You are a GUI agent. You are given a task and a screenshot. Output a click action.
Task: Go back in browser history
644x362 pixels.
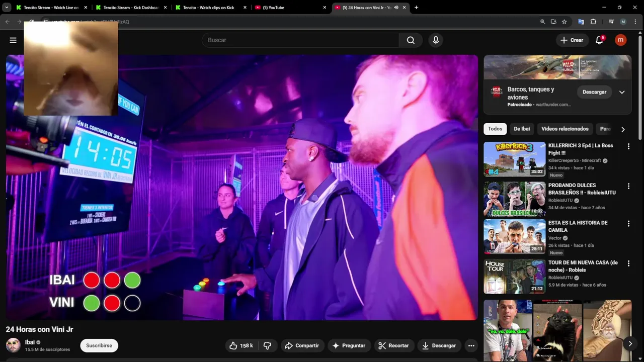[x=8, y=22]
